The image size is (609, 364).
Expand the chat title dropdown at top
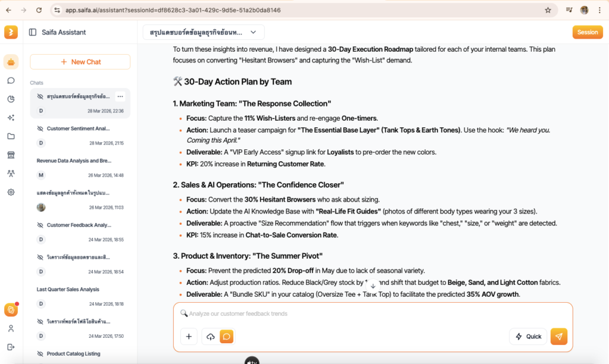pos(203,32)
